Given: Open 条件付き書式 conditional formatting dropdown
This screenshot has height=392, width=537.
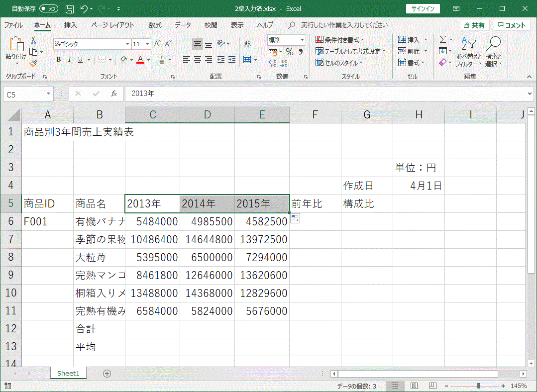Looking at the screenshot, I should [340, 40].
